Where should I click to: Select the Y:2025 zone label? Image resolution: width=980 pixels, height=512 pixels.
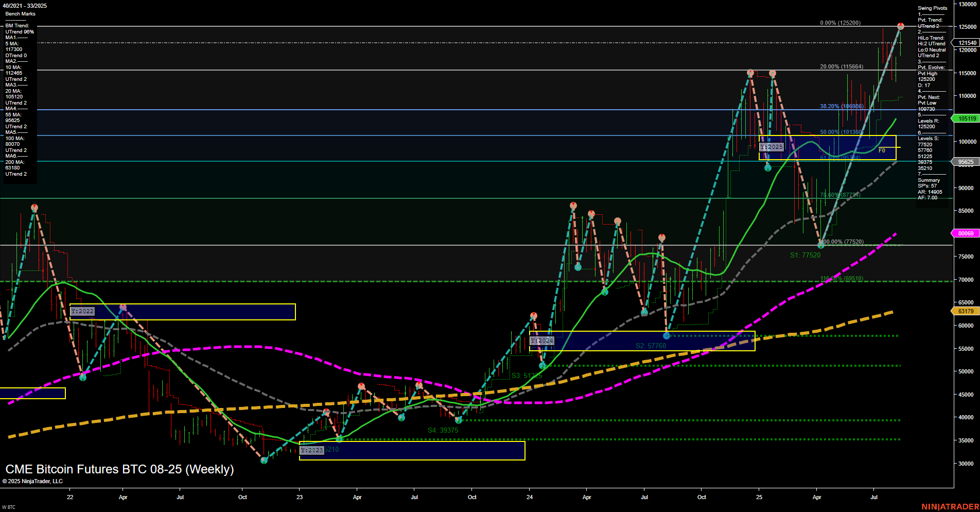772,147
